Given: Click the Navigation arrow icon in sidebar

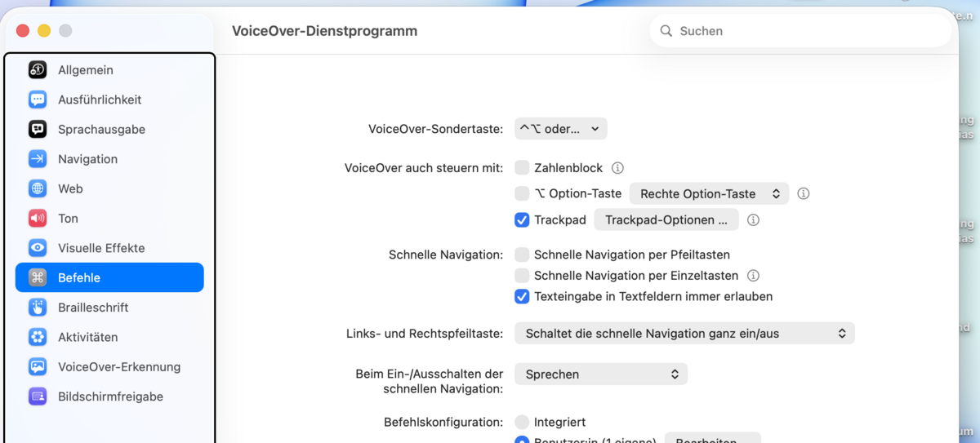Looking at the screenshot, I should (38, 159).
